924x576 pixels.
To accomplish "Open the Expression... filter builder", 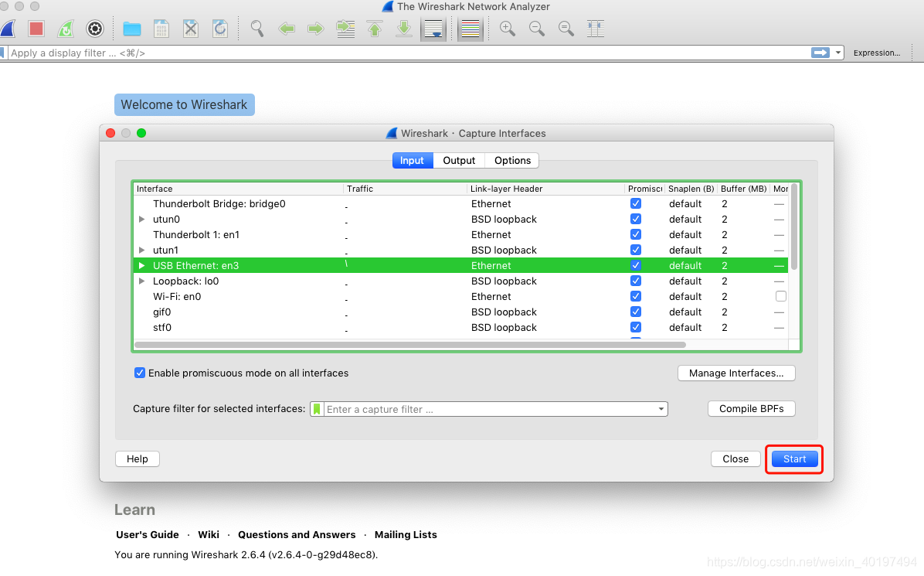I will 876,53.
